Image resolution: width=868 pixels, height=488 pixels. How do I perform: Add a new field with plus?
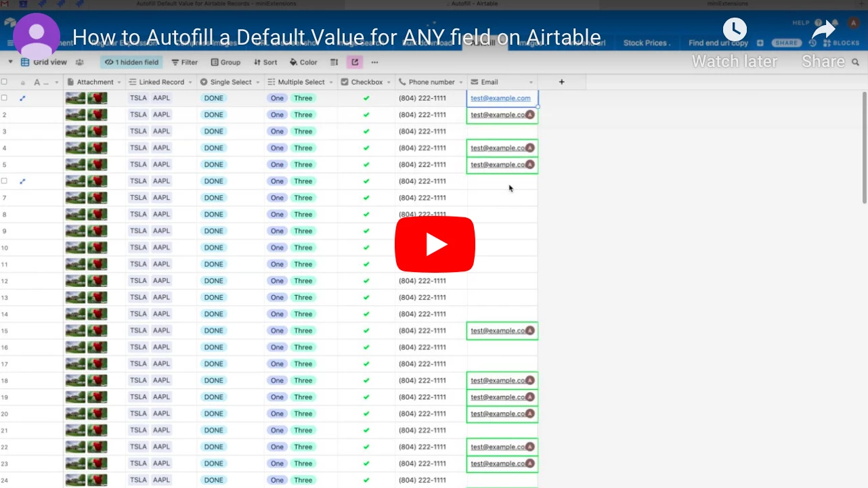coord(561,82)
